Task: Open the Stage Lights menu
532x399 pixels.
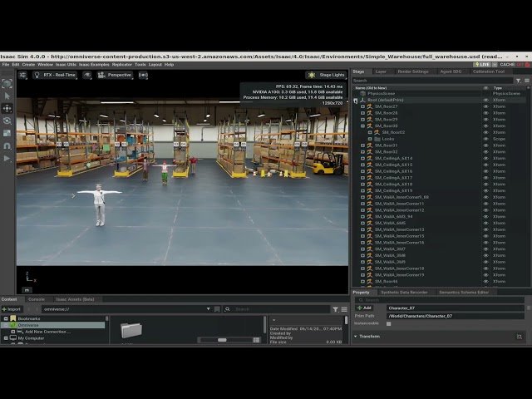Action: 326,75
